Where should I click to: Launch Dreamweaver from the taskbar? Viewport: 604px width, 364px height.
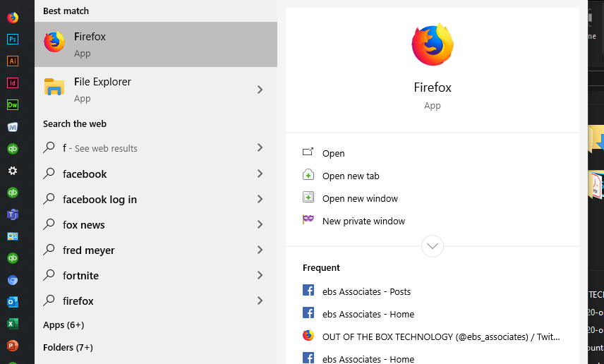point(13,105)
